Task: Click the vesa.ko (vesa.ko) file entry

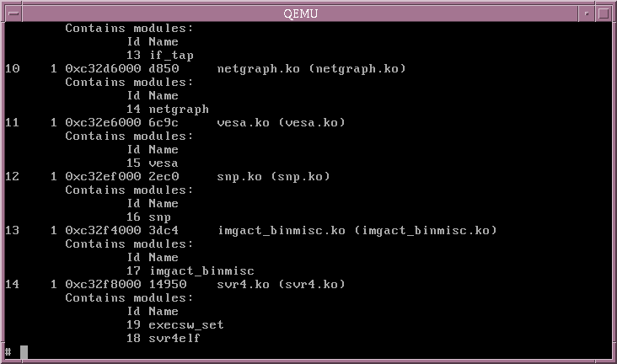Action: [281, 123]
